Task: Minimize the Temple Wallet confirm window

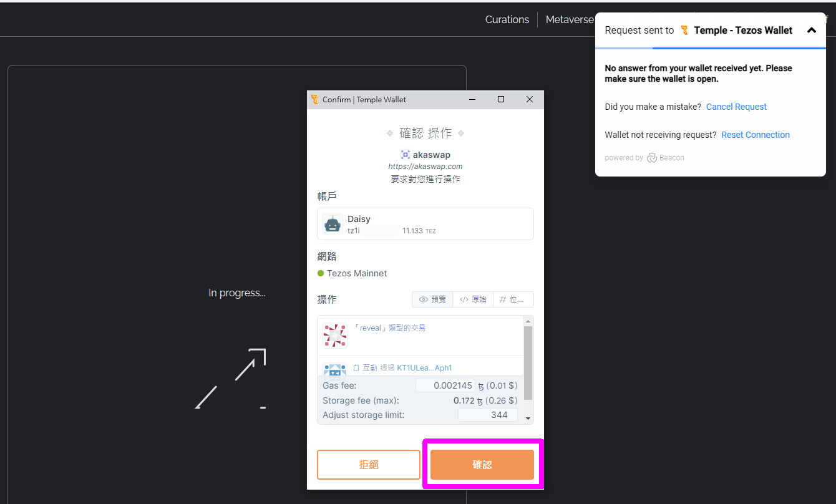Action: click(473, 99)
